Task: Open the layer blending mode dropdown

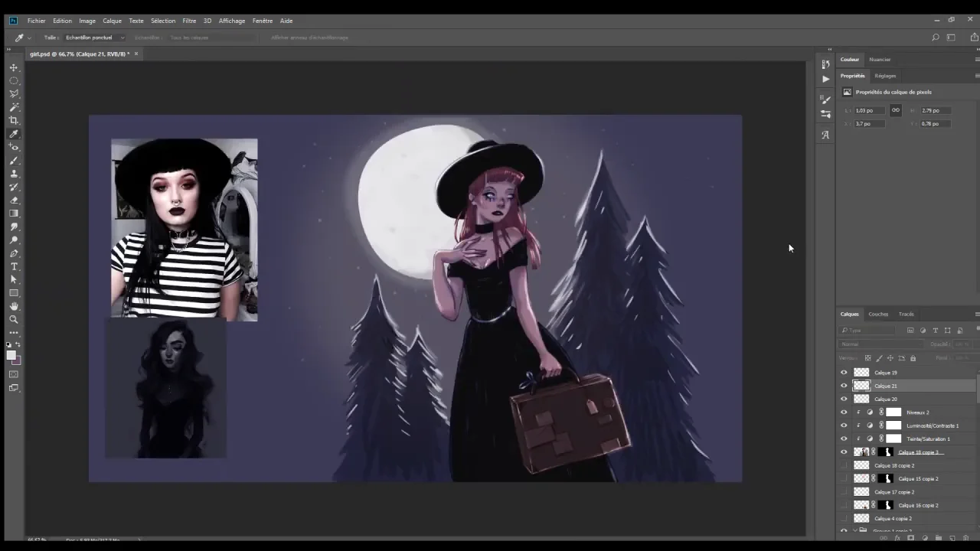Action: pyautogui.click(x=881, y=344)
